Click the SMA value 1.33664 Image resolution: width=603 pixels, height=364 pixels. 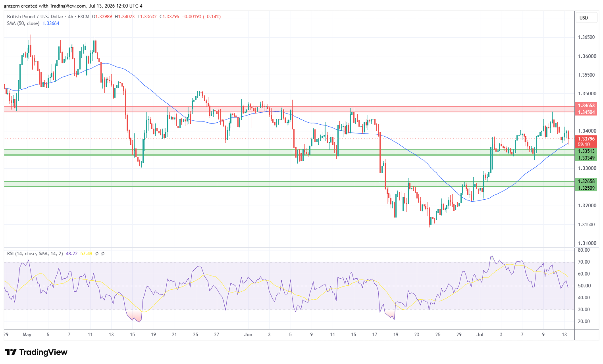click(50, 23)
